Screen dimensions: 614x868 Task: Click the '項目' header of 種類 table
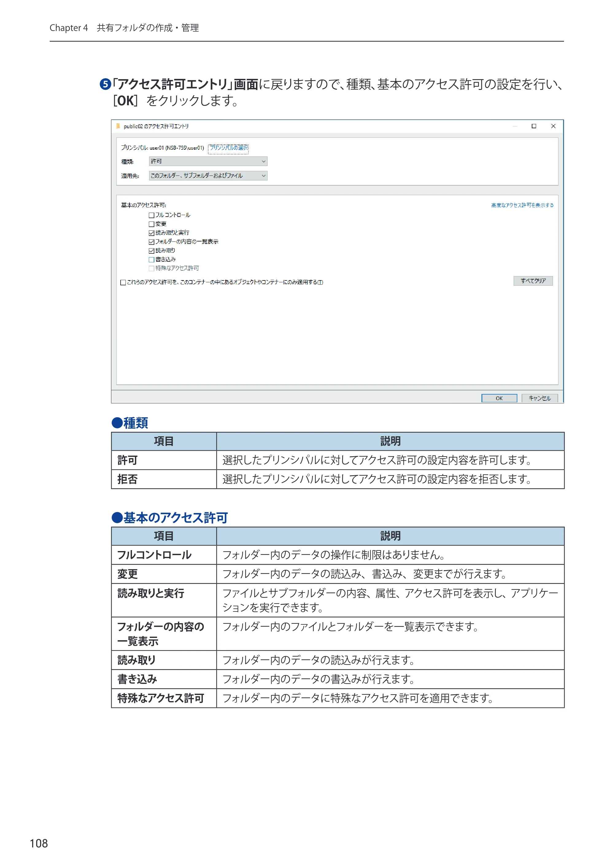[164, 441]
